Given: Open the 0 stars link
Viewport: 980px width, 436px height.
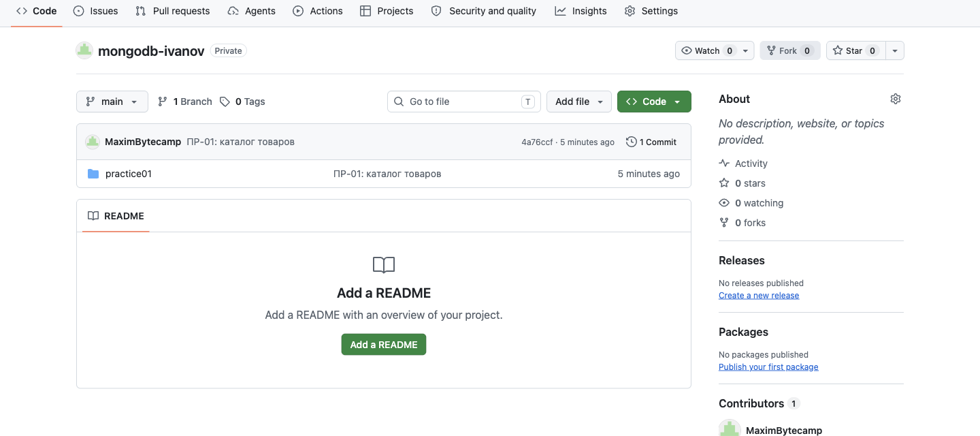Looking at the screenshot, I should click(742, 183).
